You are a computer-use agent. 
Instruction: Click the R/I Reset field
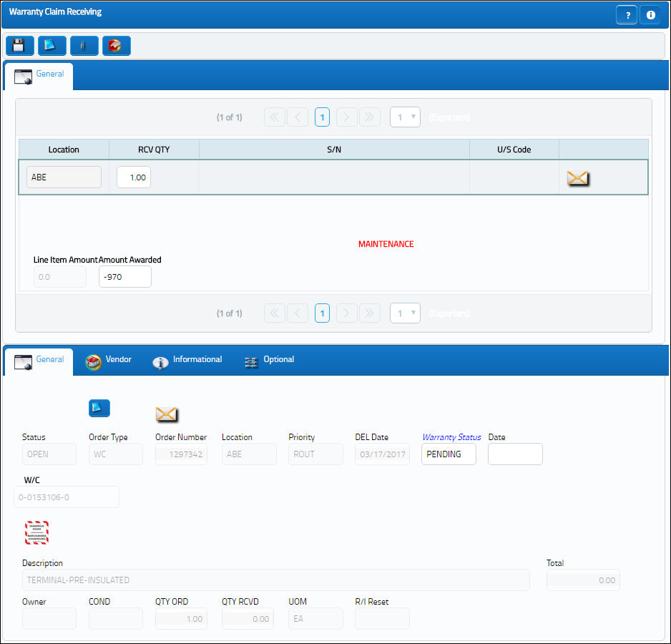coord(382,618)
